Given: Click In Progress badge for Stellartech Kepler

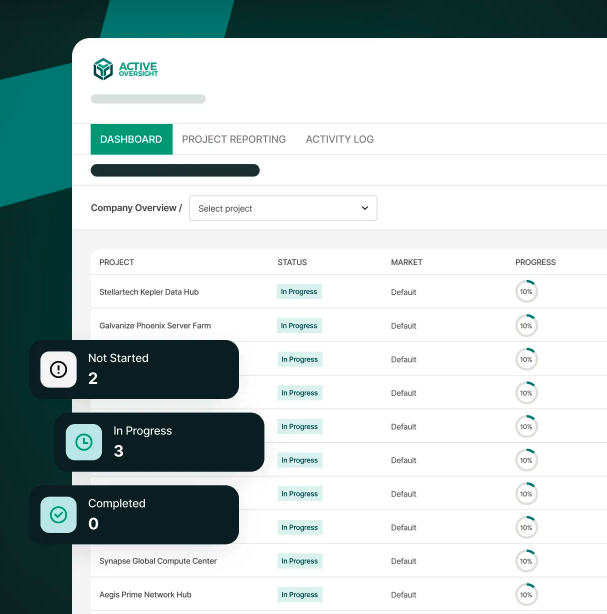Looking at the screenshot, I should tap(299, 292).
